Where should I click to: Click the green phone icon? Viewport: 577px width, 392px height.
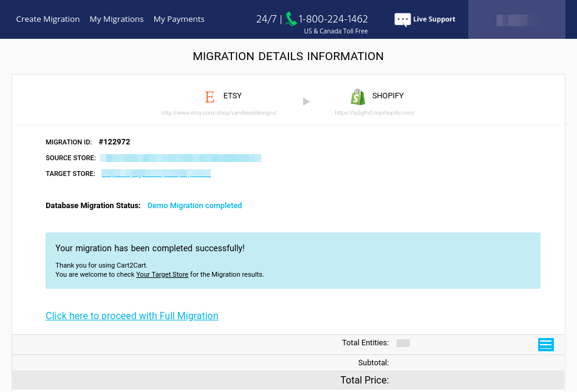coord(291,19)
